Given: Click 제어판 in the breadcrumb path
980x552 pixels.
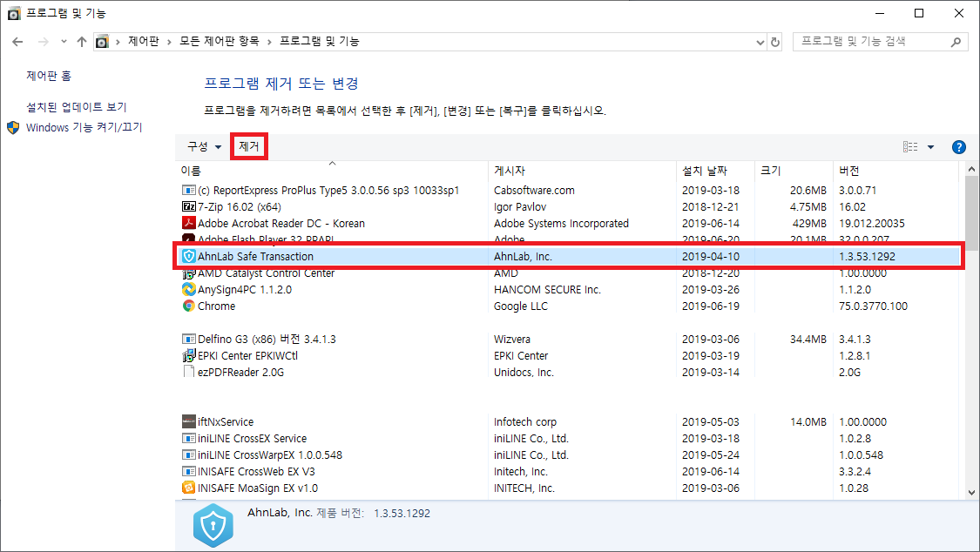Looking at the screenshot, I should click(144, 41).
